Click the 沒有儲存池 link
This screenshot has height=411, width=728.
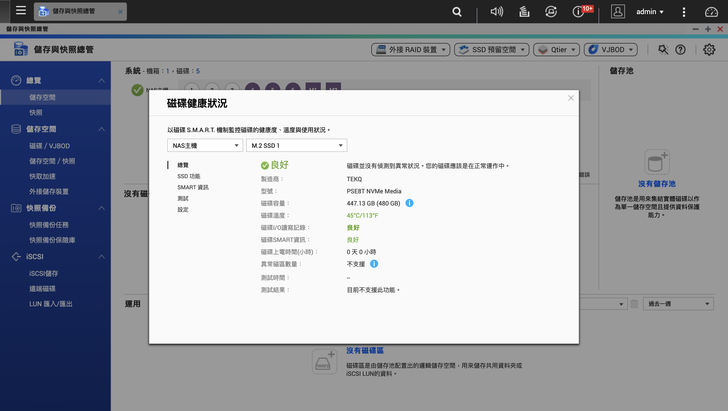[657, 184]
